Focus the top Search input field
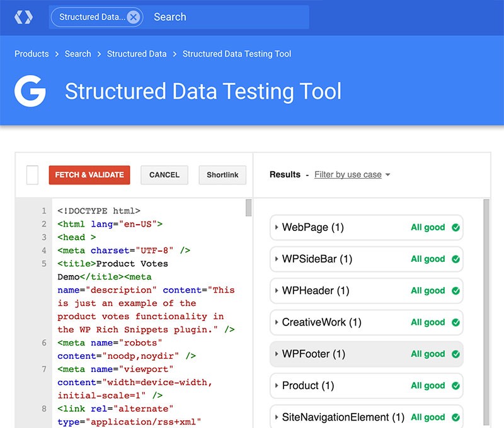The image size is (504, 428). tap(227, 17)
